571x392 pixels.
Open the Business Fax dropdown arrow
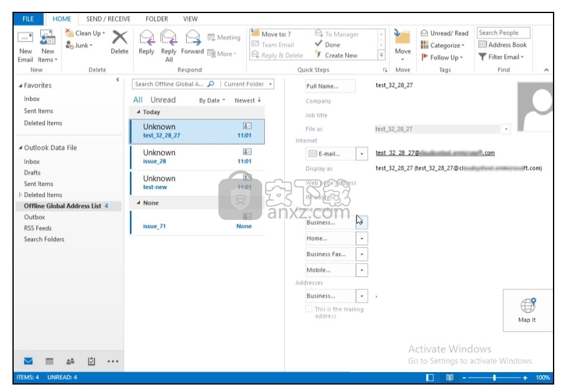click(361, 254)
